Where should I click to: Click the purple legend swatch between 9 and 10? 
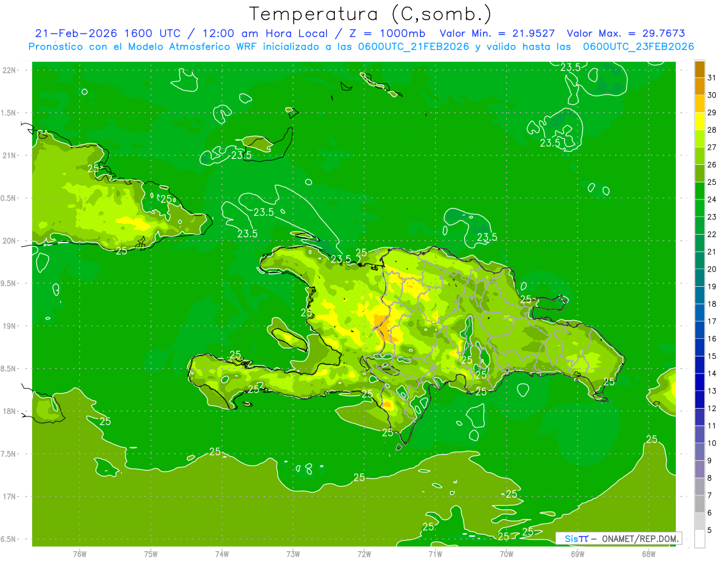tap(699, 452)
